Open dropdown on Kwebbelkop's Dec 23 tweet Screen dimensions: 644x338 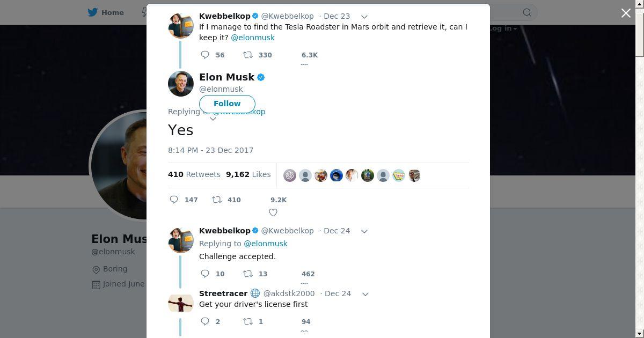coord(364,17)
